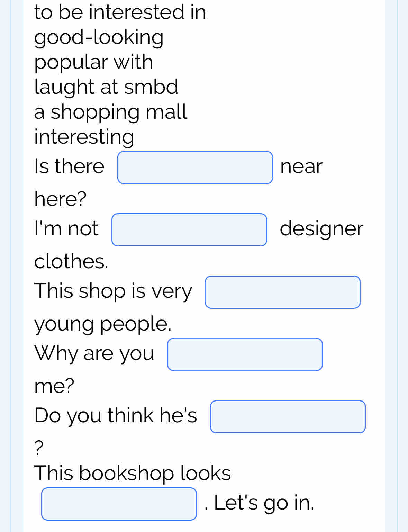
Task: Click the phrase 'laught at smbd'
Action: [x=106, y=87]
